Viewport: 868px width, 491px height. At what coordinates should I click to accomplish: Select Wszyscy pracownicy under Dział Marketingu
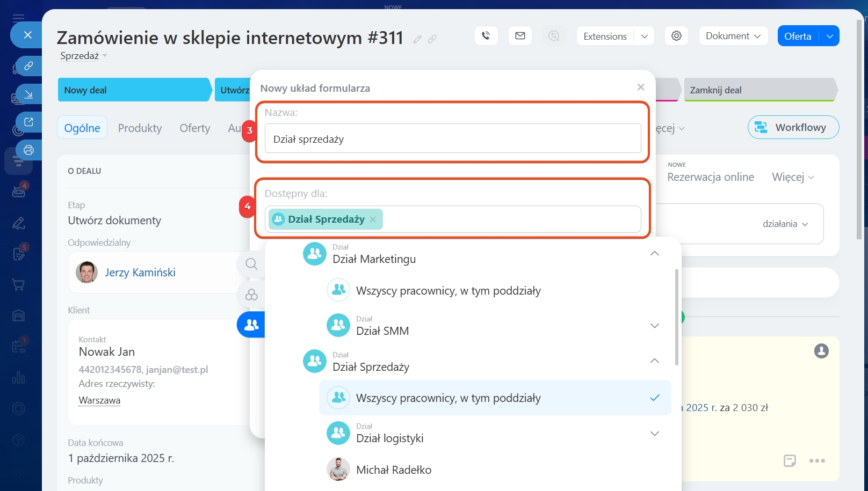click(x=448, y=291)
